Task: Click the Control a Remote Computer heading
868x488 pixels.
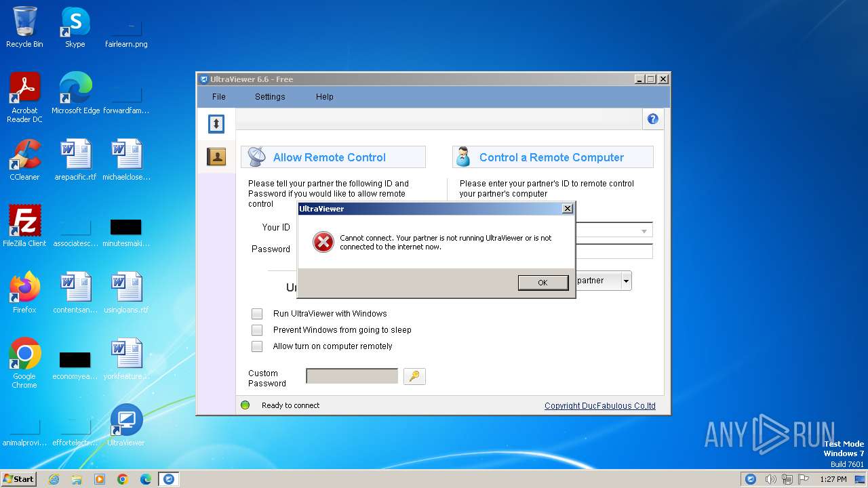Action: tap(551, 157)
